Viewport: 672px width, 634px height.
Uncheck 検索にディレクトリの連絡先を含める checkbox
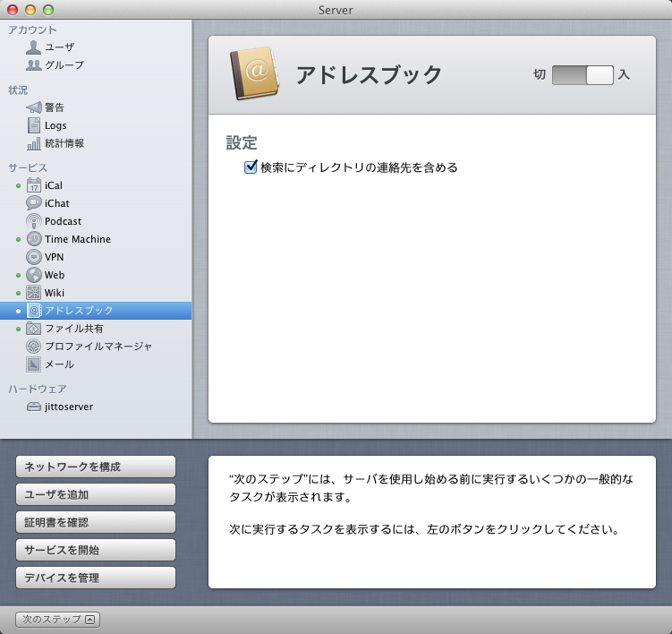(x=251, y=167)
